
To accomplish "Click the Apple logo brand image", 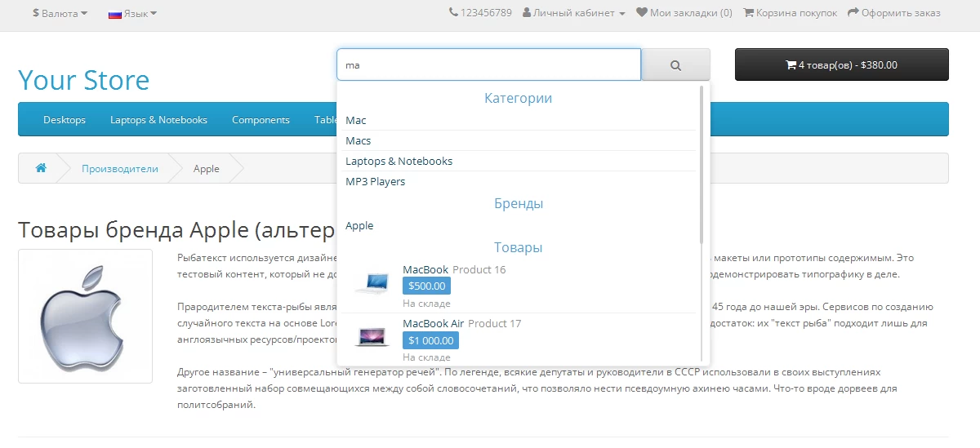I will [85, 316].
